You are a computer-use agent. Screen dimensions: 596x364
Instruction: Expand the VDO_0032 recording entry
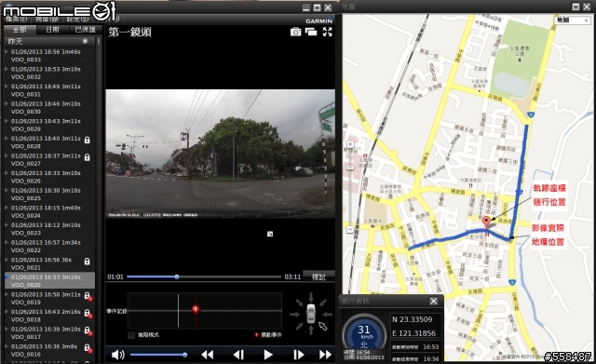point(7,69)
